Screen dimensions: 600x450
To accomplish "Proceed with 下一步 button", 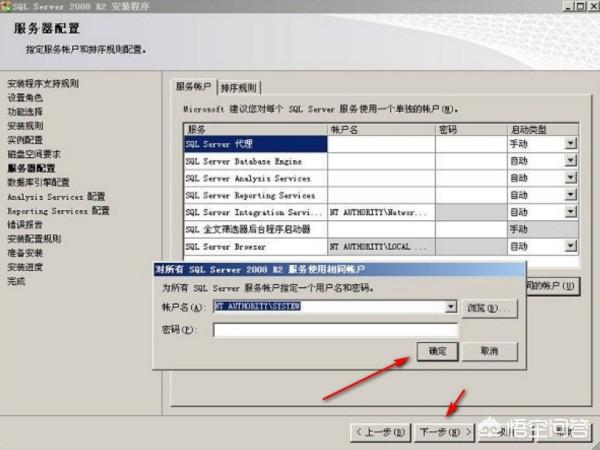I will pos(445,433).
